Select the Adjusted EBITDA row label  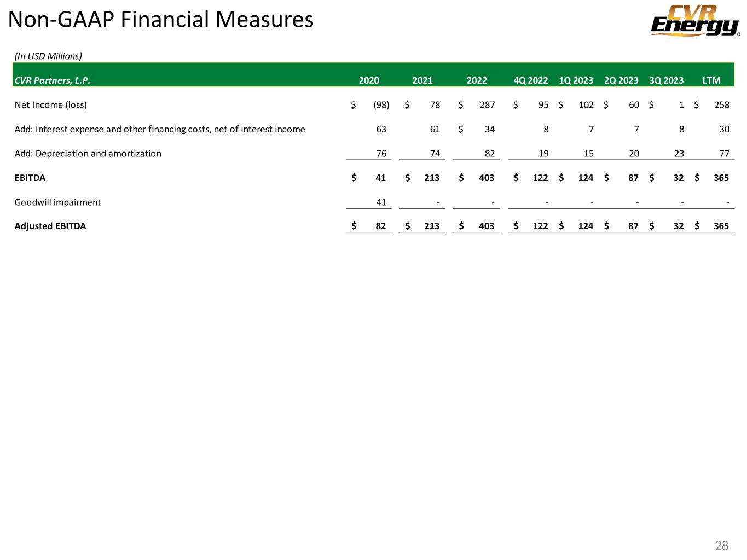point(50,226)
